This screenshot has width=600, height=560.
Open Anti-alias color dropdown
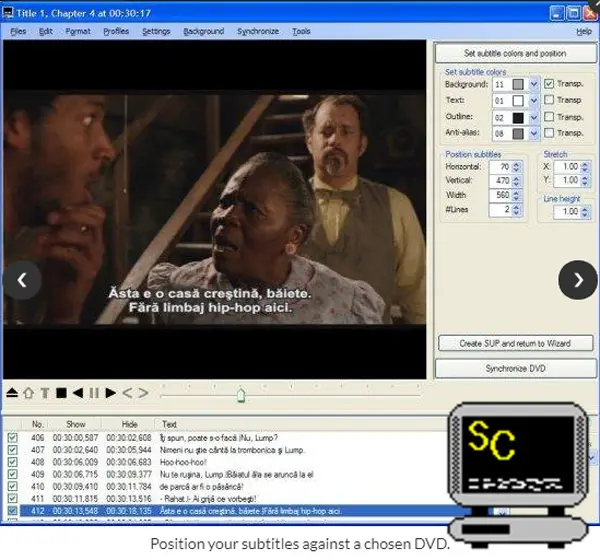[x=534, y=133]
